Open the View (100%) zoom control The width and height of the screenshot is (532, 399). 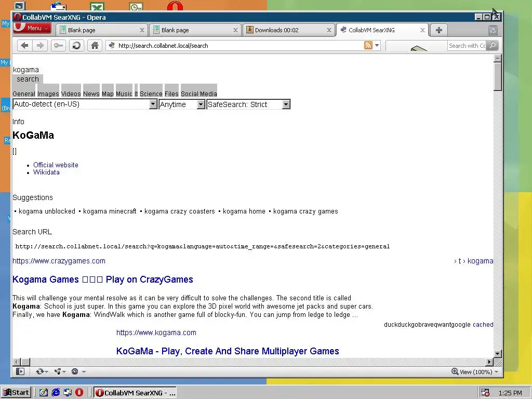point(475,372)
